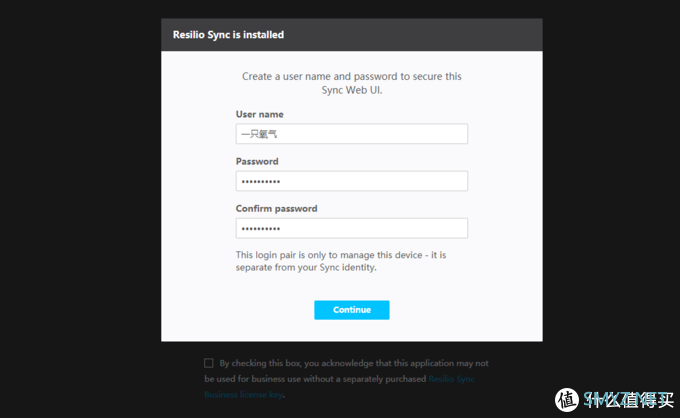Click the blue Continue button
This screenshot has width=680, height=418.
point(352,310)
